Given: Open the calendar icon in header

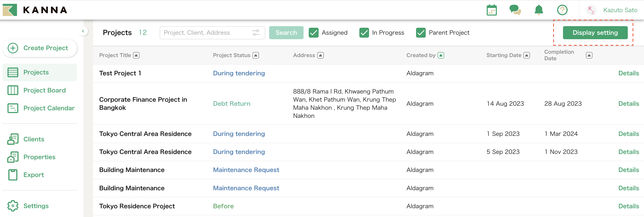Looking at the screenshot, I should tap(491, 10).
